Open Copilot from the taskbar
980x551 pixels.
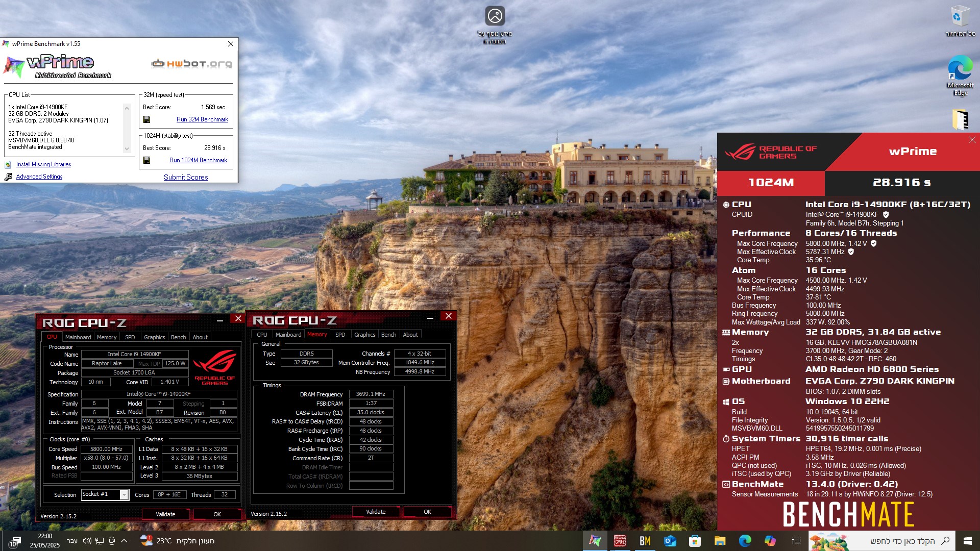[x=770, y=541]
